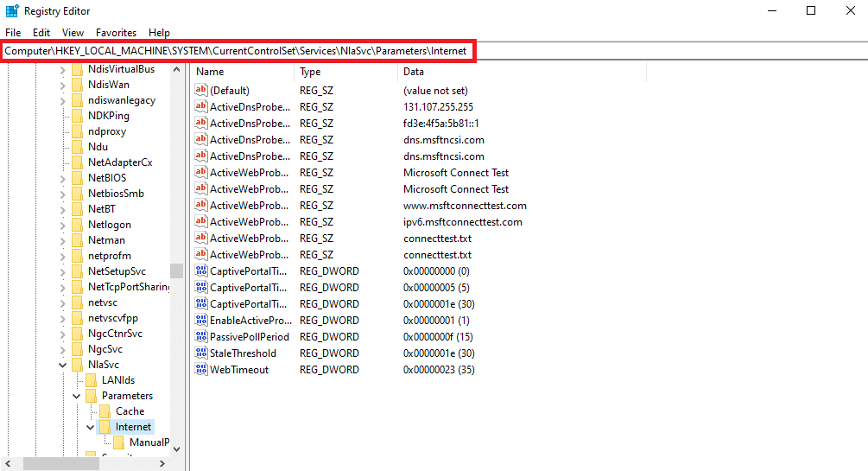Select the NgcCtnrSvc key
Screen dimensions: 868x471
click(x=115, y=334)
